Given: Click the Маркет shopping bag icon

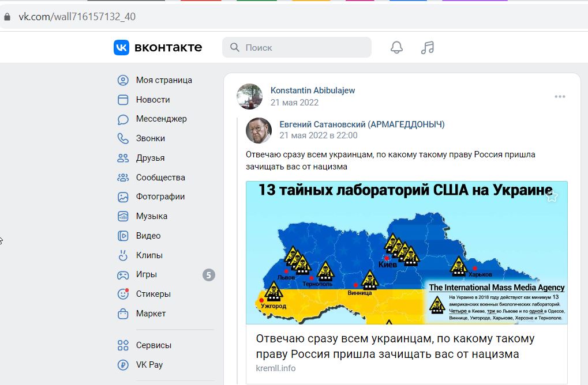Looking at the screenshot, I should [123, 314].
